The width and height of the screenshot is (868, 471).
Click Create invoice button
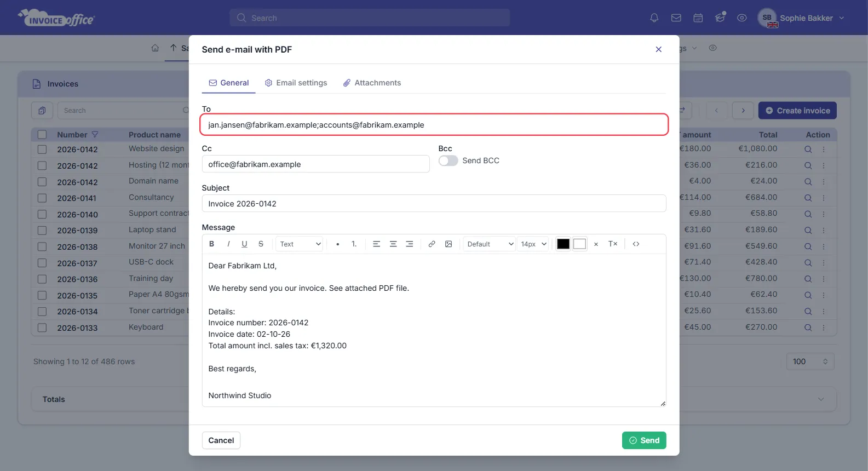tap(797, 111)
